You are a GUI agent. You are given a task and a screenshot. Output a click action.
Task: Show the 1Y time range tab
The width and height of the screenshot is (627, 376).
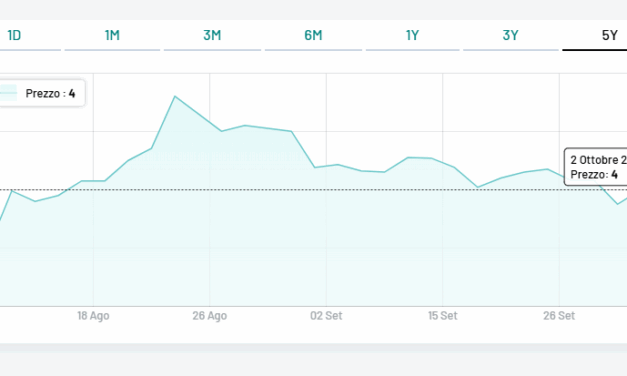pos(412,36)
